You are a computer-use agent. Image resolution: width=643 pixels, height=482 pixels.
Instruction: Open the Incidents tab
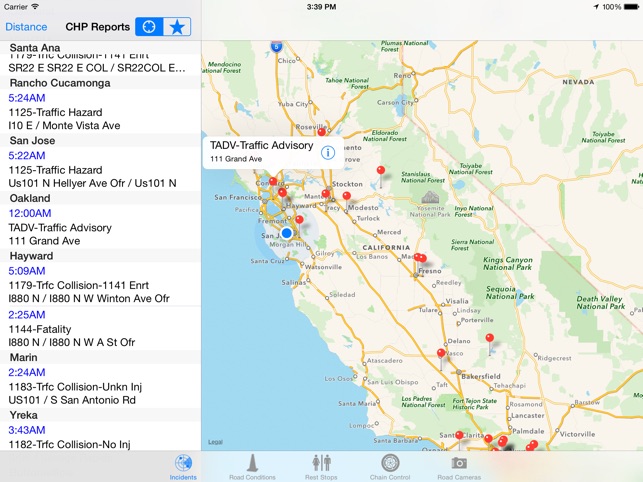(x=183, y=467)
